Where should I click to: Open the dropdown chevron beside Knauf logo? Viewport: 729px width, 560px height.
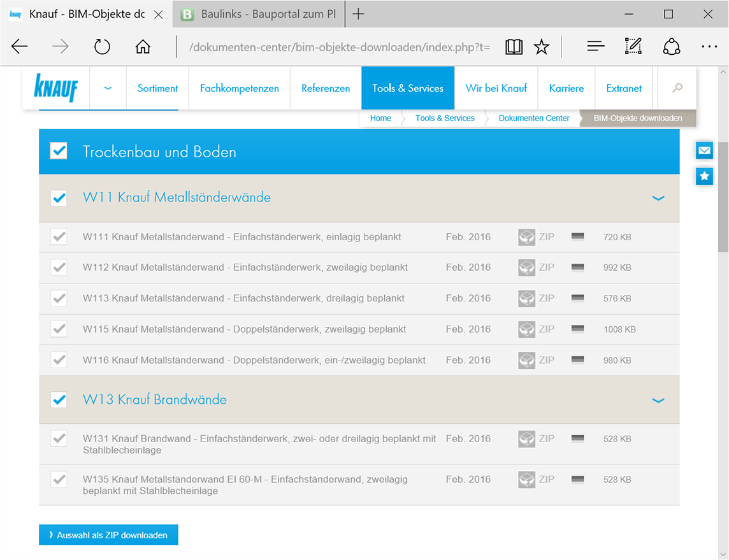(x=108, y=88)
